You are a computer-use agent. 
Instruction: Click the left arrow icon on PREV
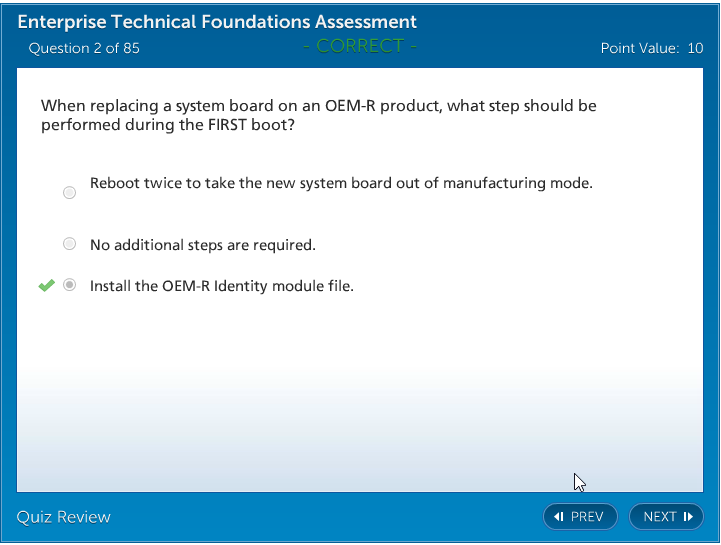[x=559, y=517]
